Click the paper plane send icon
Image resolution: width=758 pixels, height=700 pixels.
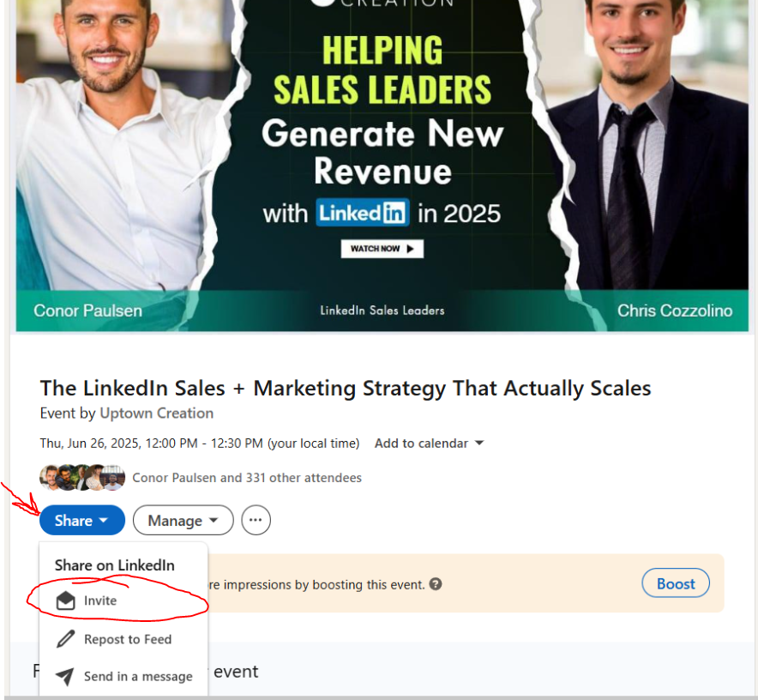(x=65, y=676)
